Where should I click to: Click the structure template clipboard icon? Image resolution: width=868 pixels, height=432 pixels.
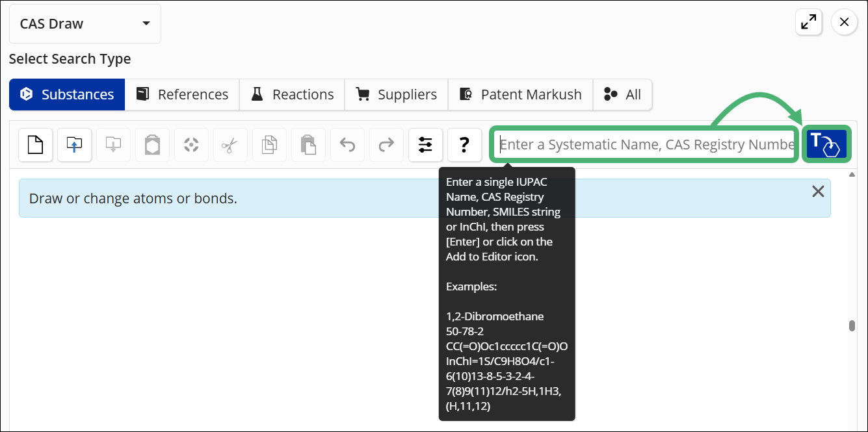[x=152, y=144]
